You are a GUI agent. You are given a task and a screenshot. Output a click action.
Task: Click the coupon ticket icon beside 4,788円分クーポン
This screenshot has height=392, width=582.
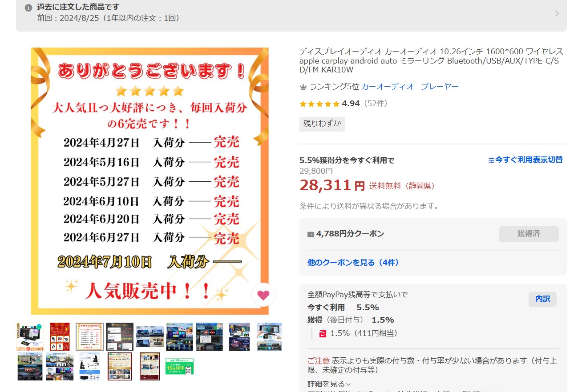[311, 234]
